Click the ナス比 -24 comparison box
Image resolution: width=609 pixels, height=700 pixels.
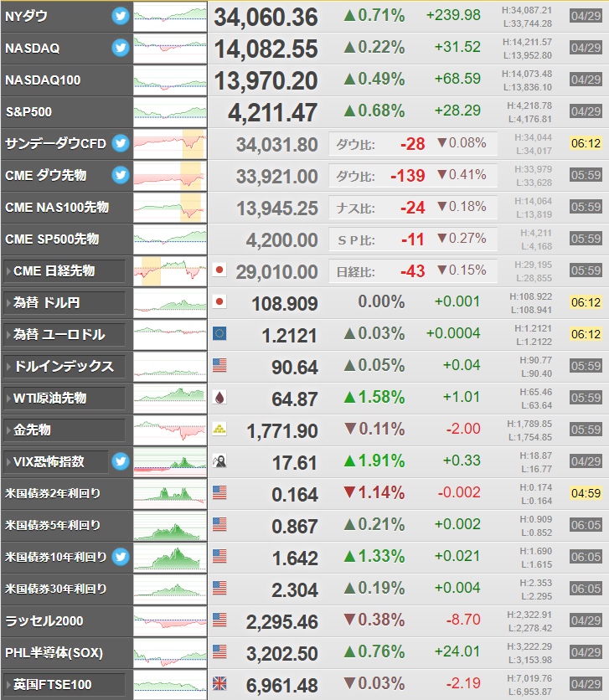point(413,208)
